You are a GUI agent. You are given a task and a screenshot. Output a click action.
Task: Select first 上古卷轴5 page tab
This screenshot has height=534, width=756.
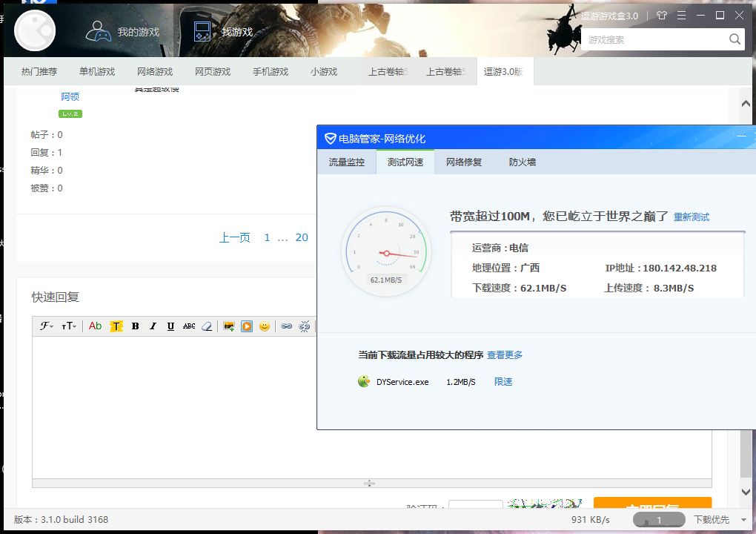(x=390, y=71)
